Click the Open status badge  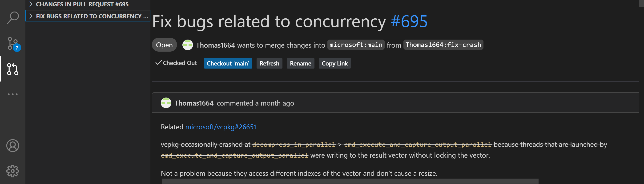click(x=164, y=45)
